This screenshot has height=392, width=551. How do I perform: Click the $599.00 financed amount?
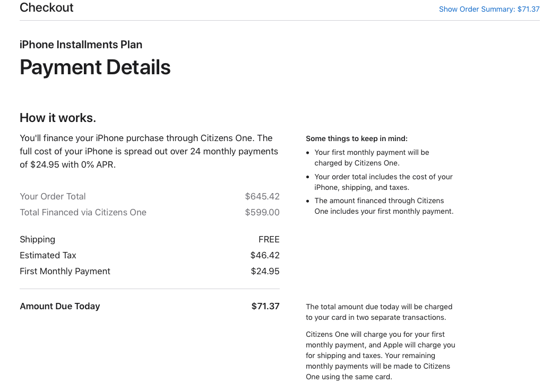tap(262, 212)
